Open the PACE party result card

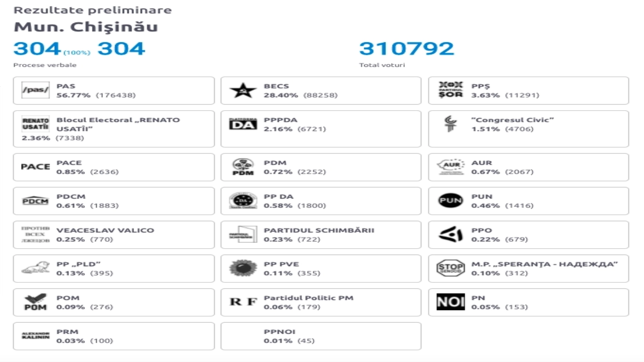point(114,167)
